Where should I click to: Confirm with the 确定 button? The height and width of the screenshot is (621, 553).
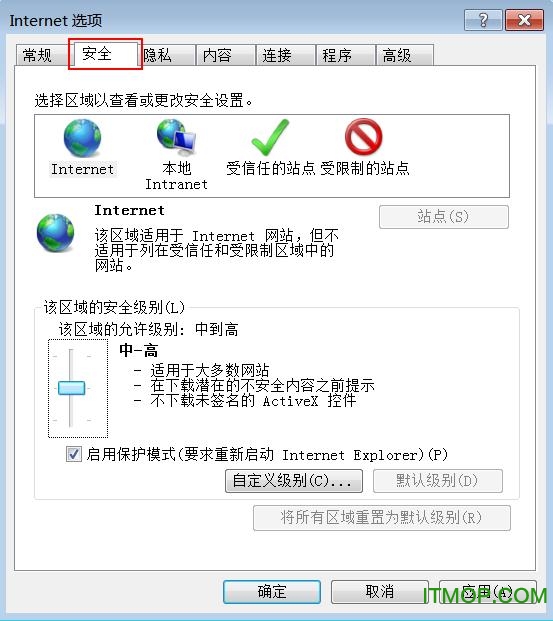click(x=272, y=592)
